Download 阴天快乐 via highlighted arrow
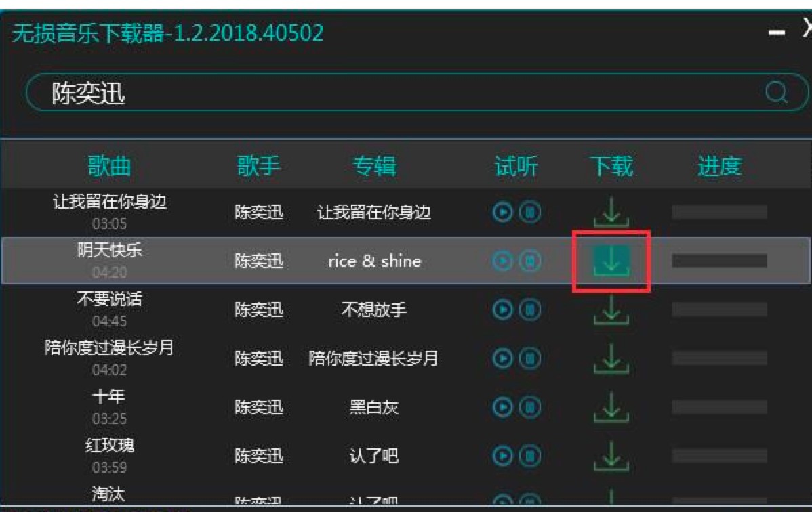The width and height of the screenshot is (812, 512). pos(611,260)
